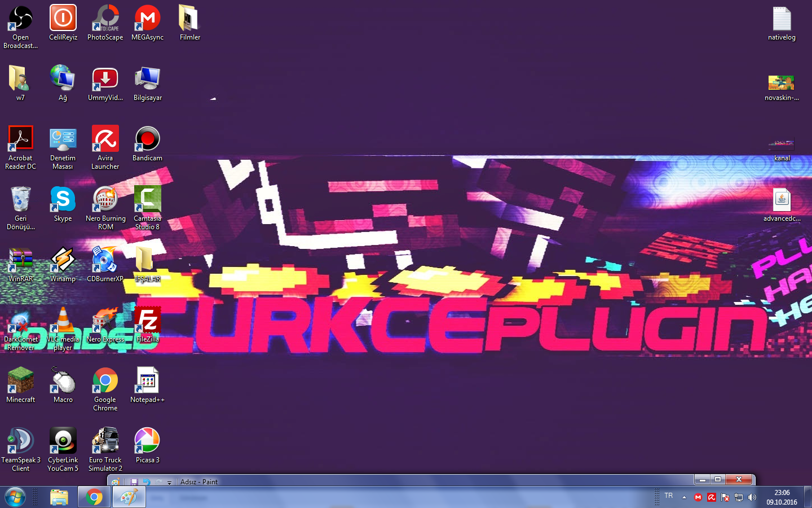Launch CyberLink YouCam 5 shortcut
This screenshot has width=812, height=508.
point(63,449)
